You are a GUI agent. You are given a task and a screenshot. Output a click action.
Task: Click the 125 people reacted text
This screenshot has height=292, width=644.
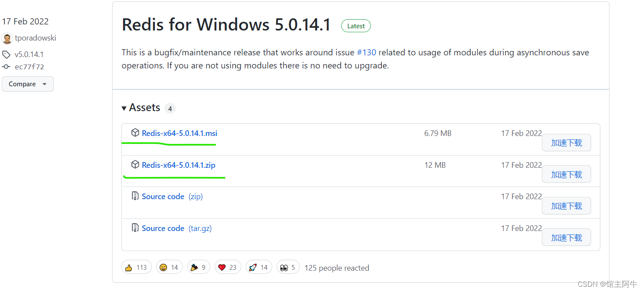(x=337, y=268)
